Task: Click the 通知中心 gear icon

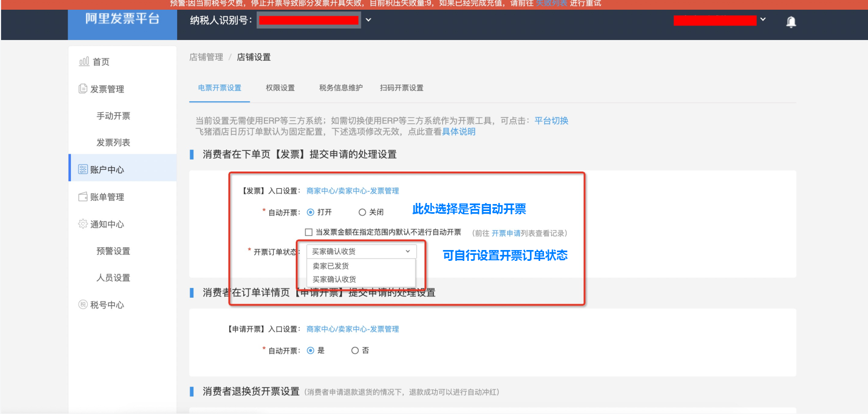Action: [x=83, y=224]
